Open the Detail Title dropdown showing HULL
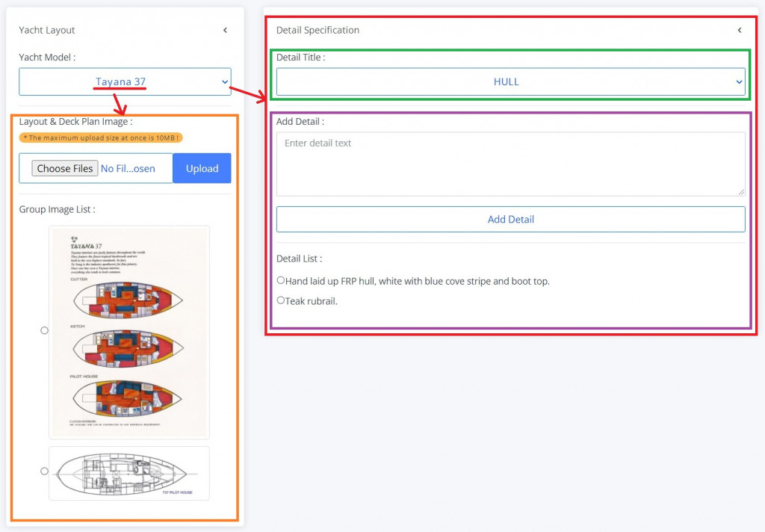 pyautogui.click(x=511, y=81)
